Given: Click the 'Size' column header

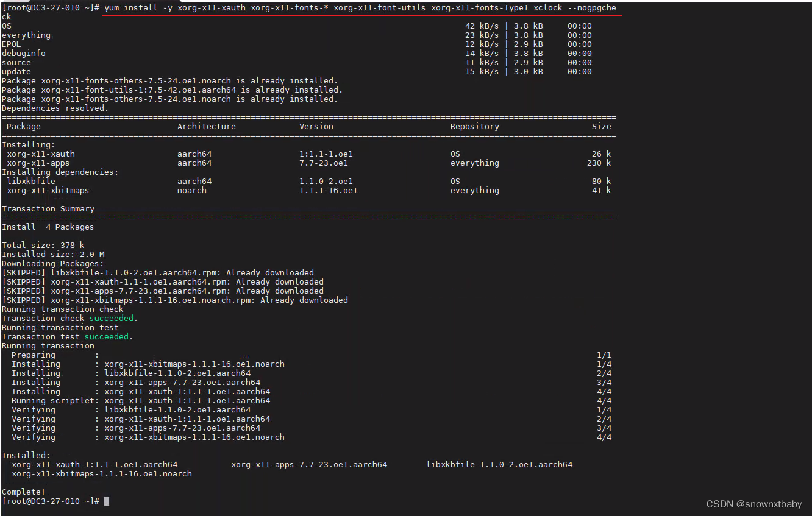Looking at the screenshot, I should (602, 127).
